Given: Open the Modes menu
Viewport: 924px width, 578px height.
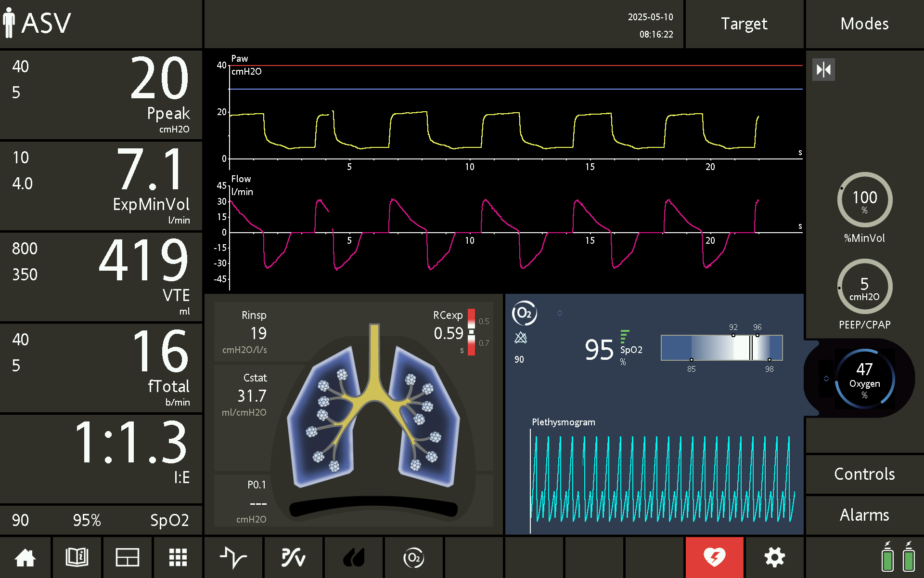Looking at the screenshot, I should 864,24.
